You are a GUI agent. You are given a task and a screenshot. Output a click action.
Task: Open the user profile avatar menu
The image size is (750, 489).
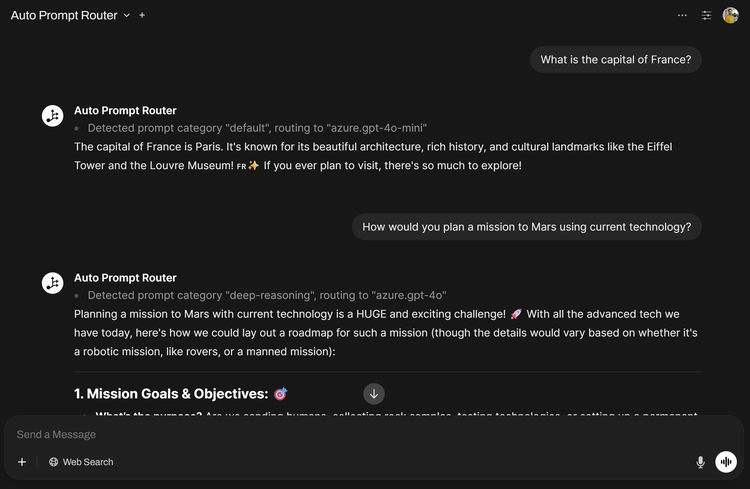[x=731, y=16]
